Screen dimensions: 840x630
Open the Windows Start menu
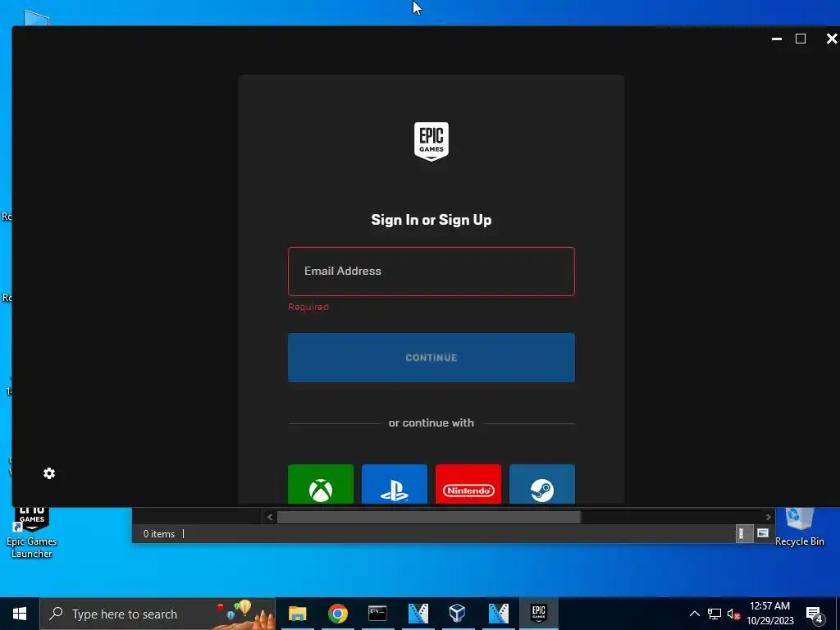pyautogui.click(x=20, y=614)
